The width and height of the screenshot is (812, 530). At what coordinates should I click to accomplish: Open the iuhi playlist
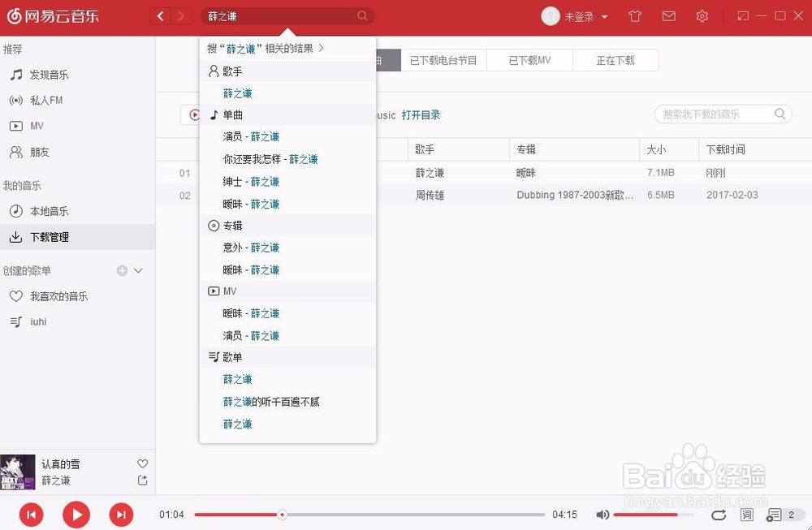coord(78,321)
